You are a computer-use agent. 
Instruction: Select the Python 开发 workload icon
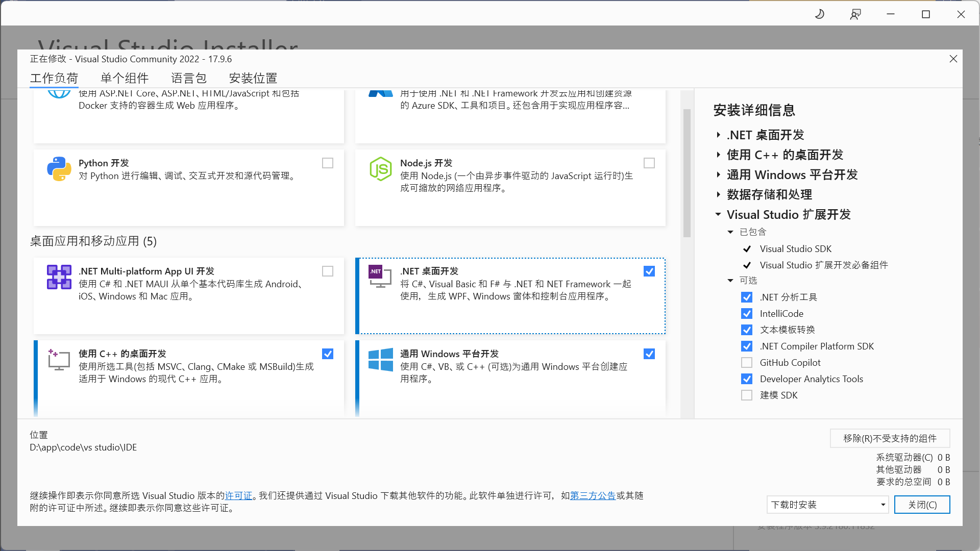tap(58, 169)
